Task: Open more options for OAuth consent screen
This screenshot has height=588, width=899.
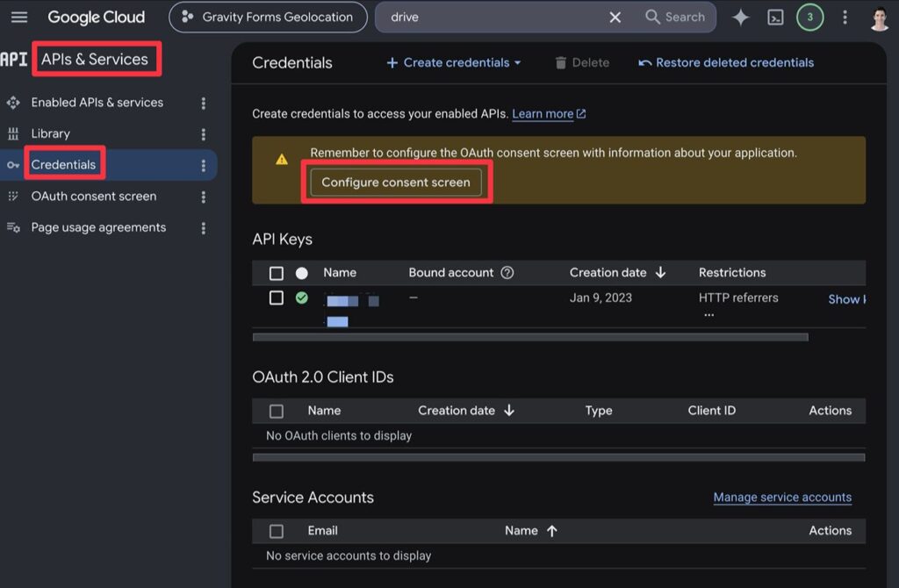Action: coord(203,197)
